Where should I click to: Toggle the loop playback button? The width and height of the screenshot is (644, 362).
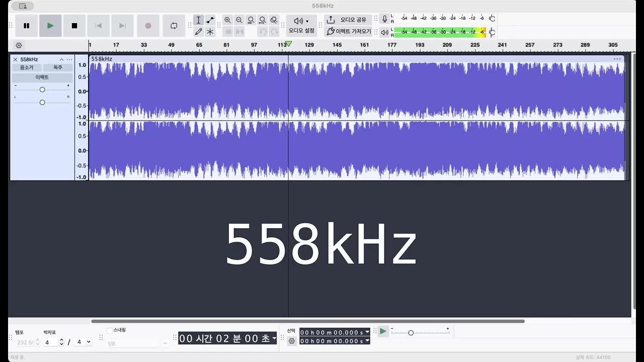point(174,26)
